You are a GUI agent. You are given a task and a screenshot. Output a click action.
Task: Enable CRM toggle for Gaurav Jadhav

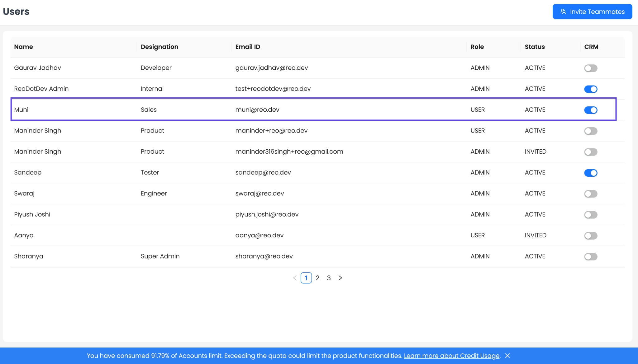(590, 68)
